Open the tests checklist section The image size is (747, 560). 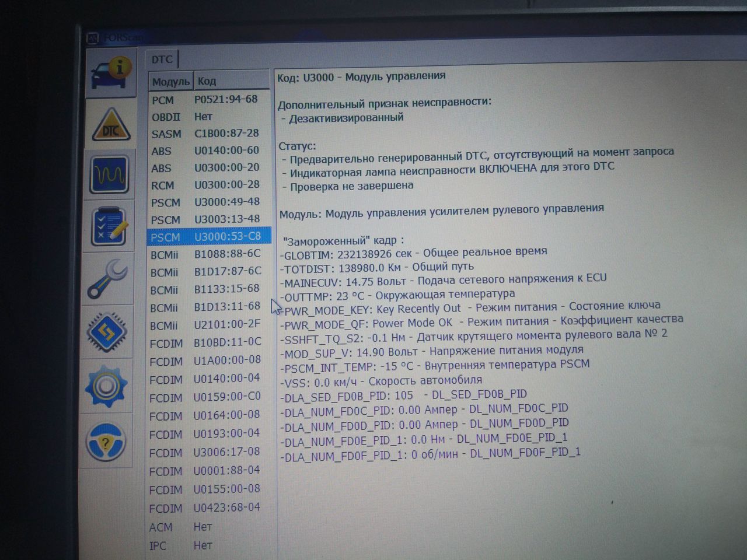click(x=109, y=226)
